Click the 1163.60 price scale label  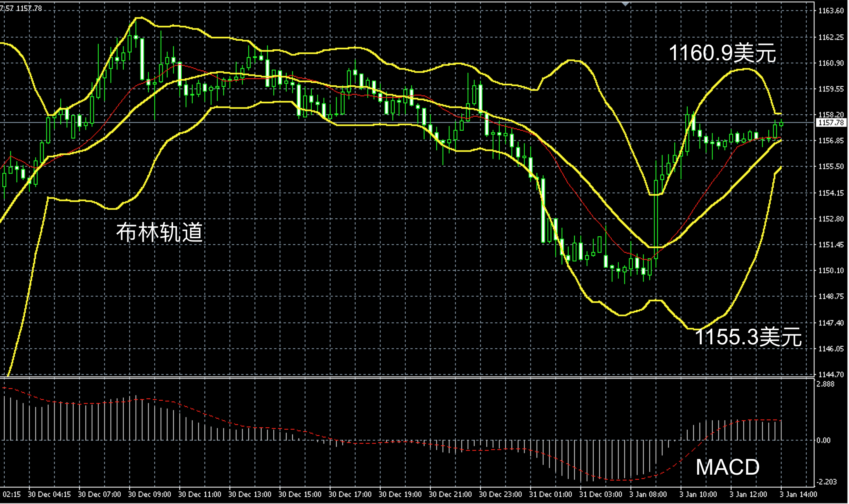[x=831, y=11]
